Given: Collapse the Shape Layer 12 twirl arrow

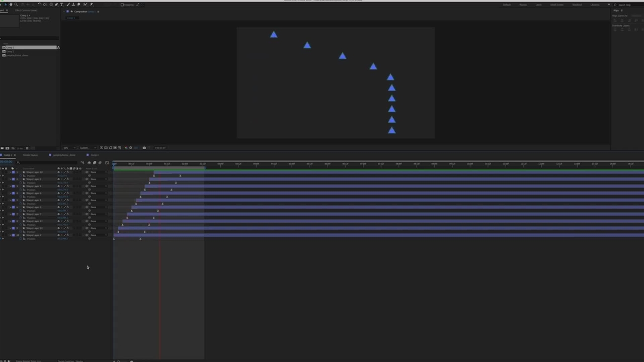Looking at the screenshot, I should 11,228.
